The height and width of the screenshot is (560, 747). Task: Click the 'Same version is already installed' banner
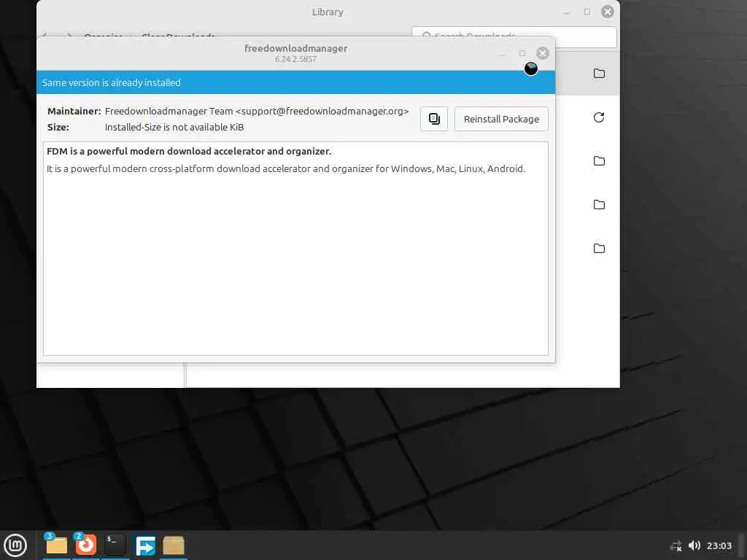pos(296,82)
